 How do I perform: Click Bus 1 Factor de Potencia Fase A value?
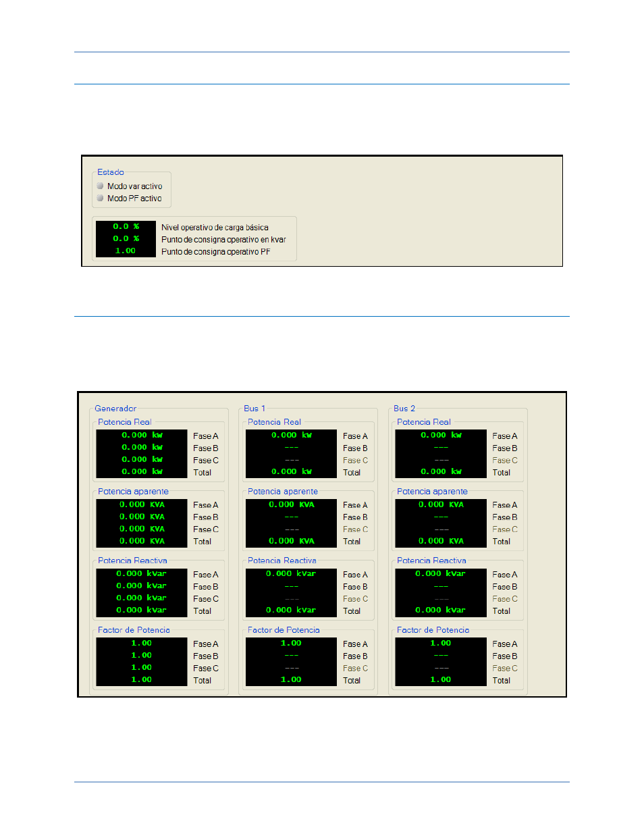click(292, 644)
